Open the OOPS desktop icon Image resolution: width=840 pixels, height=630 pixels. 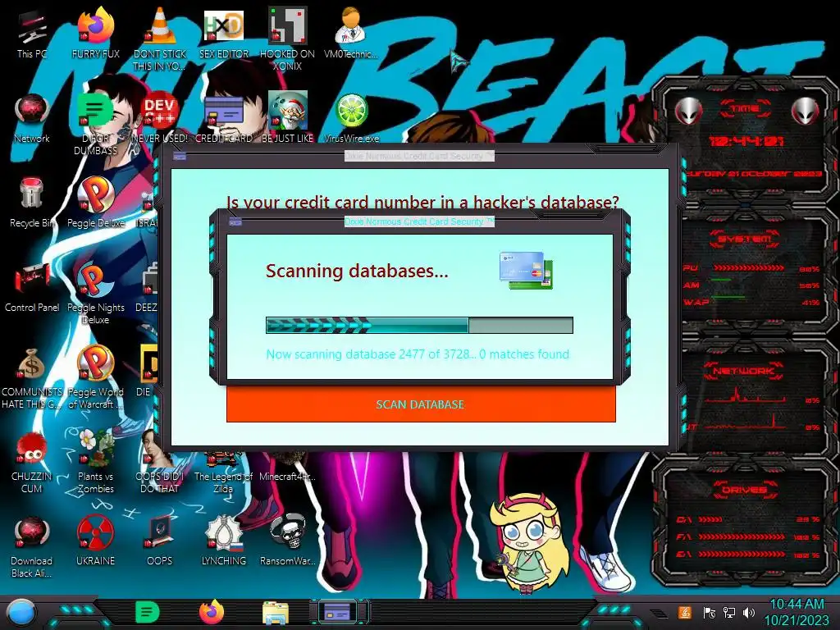tap(160, 541)
